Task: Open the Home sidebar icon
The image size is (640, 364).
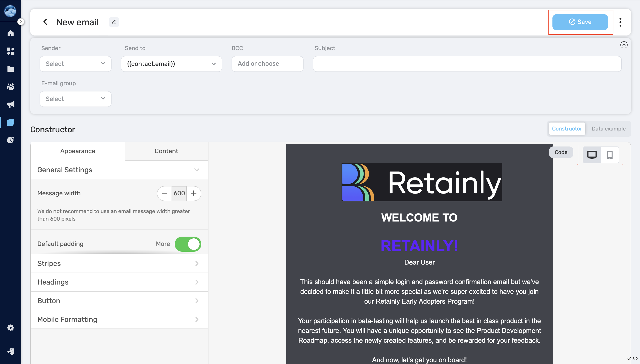Action: pos(10,33)
